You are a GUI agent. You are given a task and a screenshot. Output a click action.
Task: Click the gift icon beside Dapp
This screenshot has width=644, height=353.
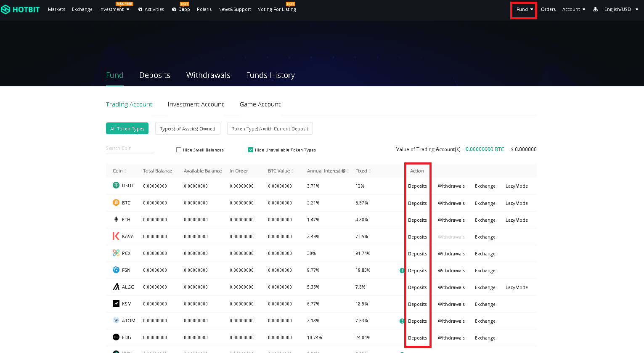pos(174,9)
